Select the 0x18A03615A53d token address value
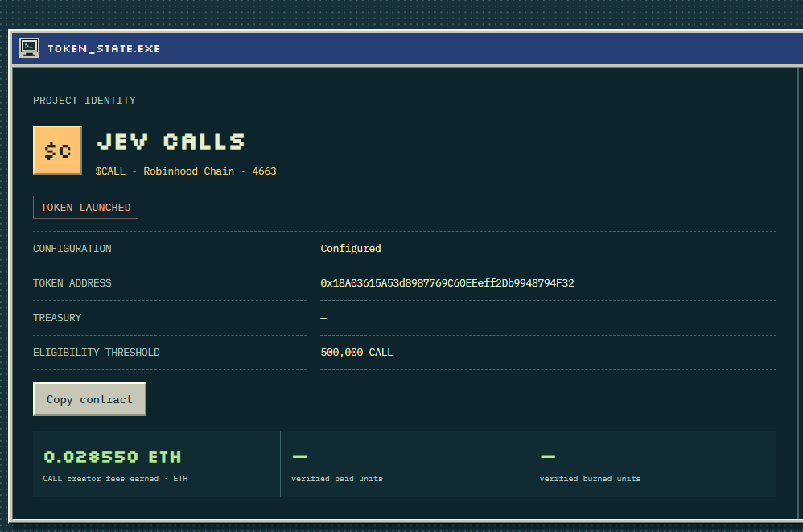The height and width of the screenshot is (532, 803). tap(447, 283)
